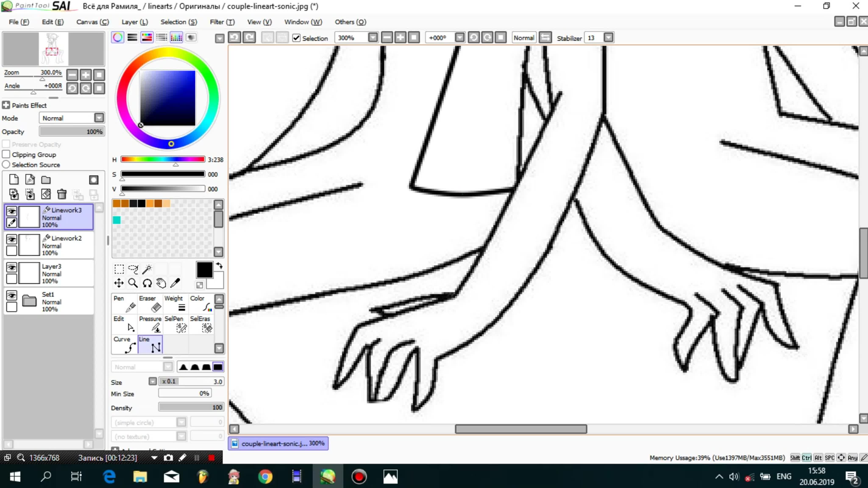Choose the lasso selection tool
The image size is (868, 488).
point(133,269)
